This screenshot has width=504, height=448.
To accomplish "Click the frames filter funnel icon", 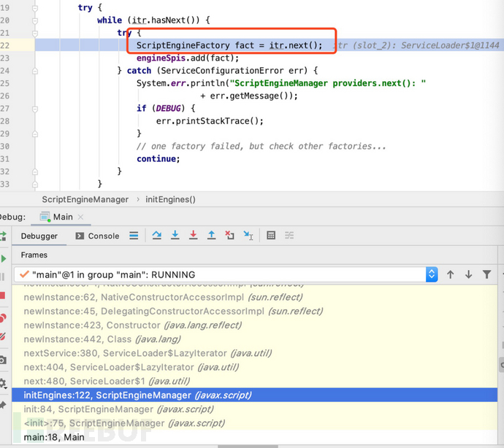I will click(x=487, y=274).
